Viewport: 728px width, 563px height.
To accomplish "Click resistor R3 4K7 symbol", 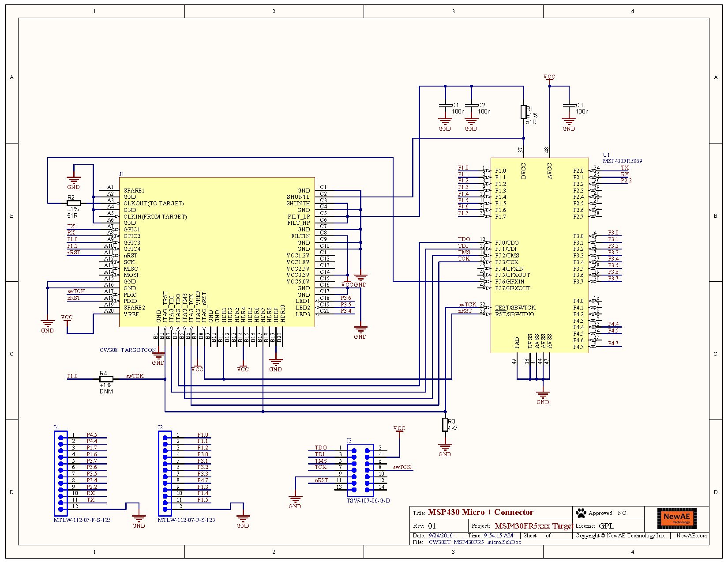I will pyautogui.click(x=446, y=425).
